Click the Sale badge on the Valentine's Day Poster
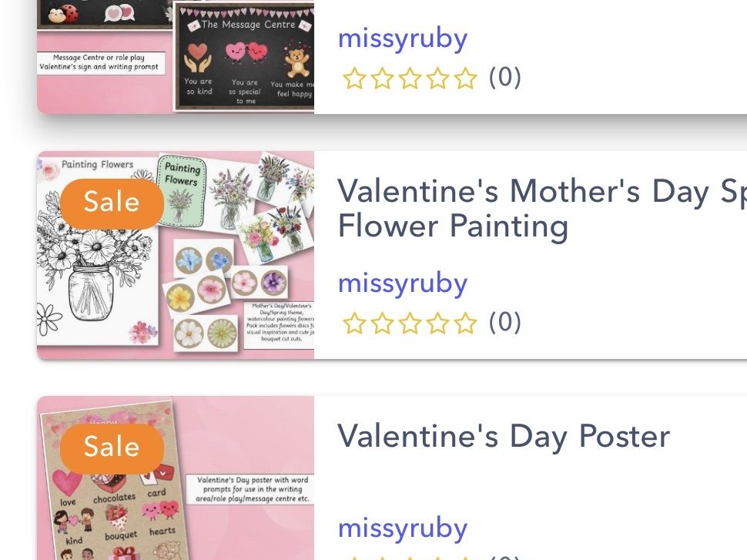Image resolution: width=747 pixels, height=560 pixels. pos(111,447)
